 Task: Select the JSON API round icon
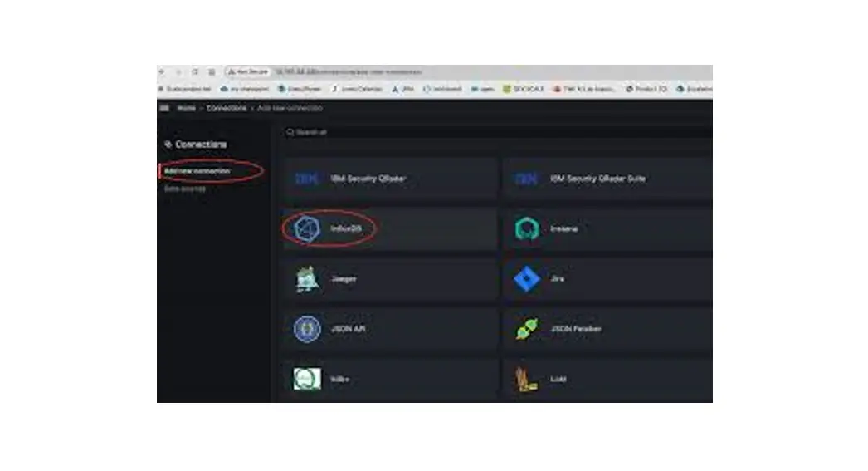(307, 329)
